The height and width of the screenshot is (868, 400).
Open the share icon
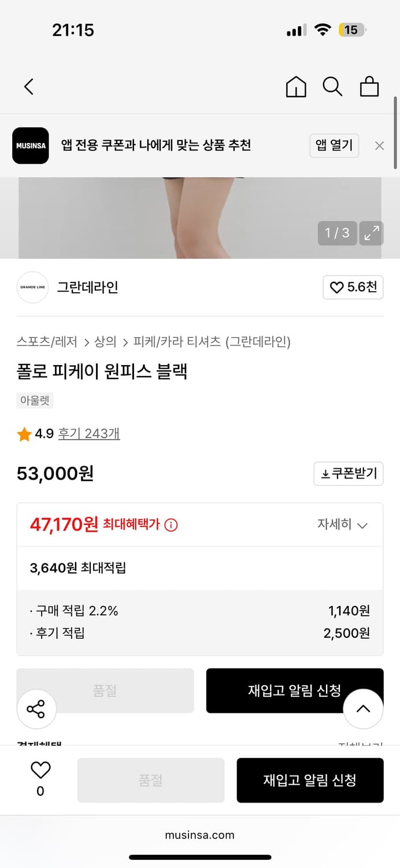pos(36,709)
